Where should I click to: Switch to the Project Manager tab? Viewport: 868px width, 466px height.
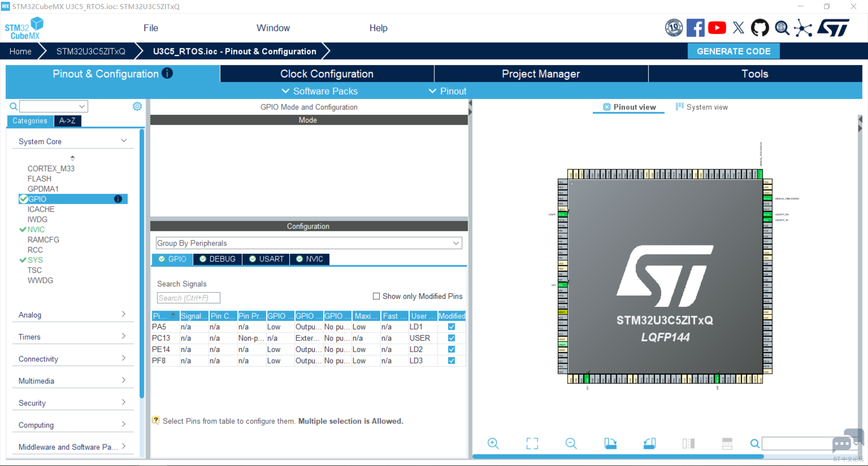click(x=541, y=74)
